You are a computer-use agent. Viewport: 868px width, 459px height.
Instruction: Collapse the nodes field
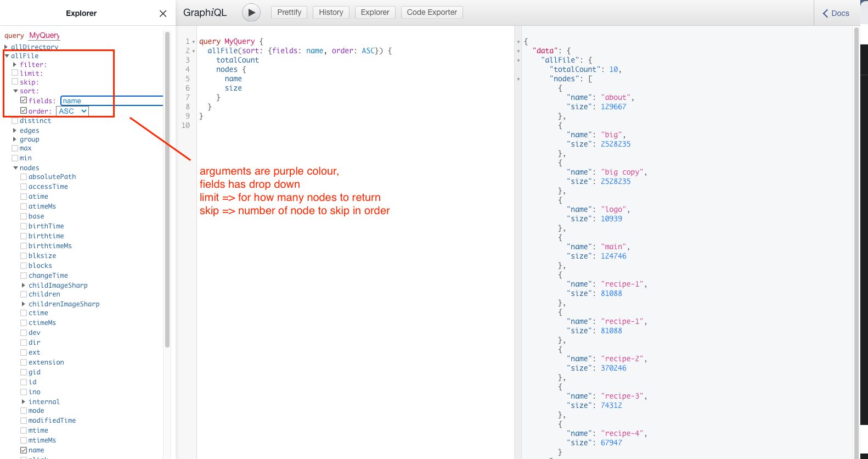point(15,168)
